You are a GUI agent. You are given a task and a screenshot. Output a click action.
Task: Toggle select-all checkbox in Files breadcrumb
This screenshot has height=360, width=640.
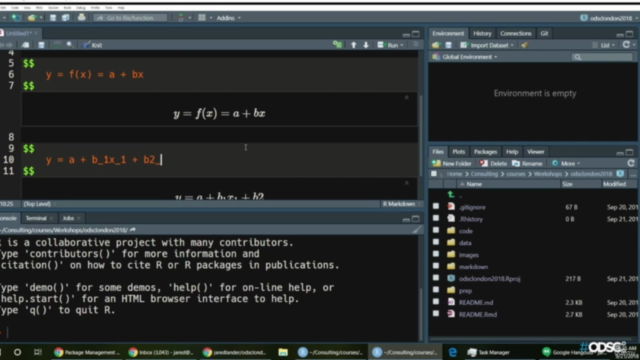434,174
